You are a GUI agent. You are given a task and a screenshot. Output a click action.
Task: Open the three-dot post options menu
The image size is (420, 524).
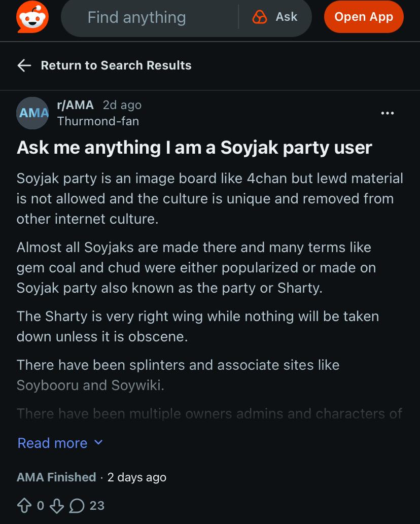pyautogui.click(x=387, y=113)
